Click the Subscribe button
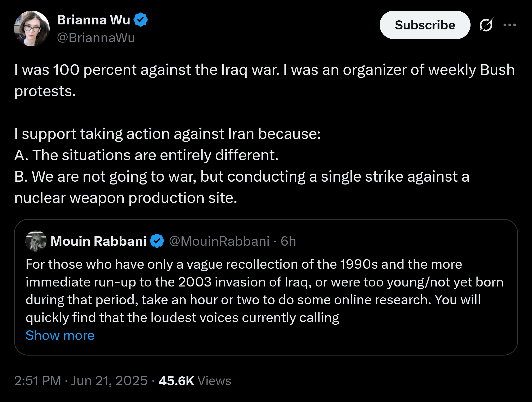The height and width of the screenshot is (402, 532). click(425, 25)
